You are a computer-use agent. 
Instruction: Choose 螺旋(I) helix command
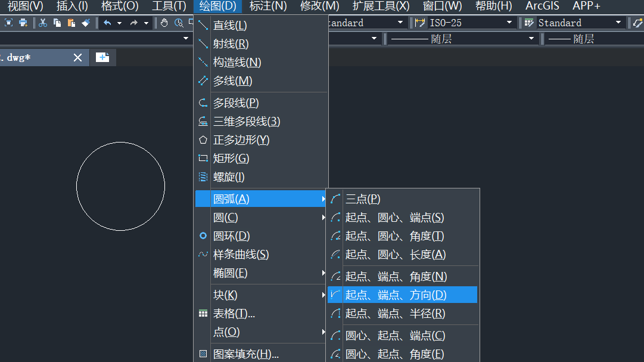click(261, 177)
